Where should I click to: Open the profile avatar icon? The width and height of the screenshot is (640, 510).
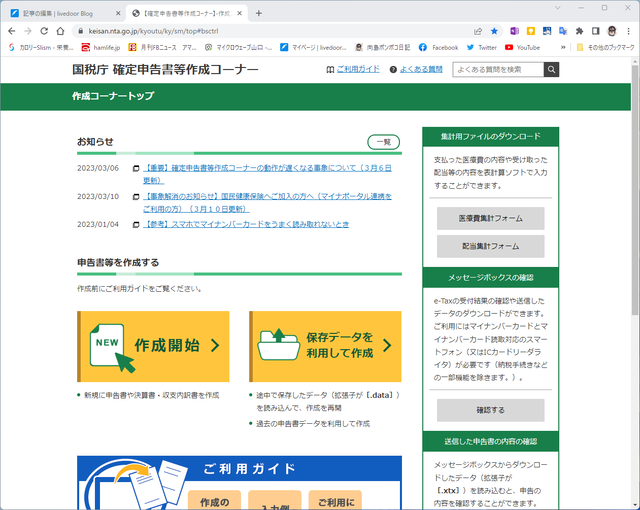pyautogui.click(x=612, y=31)
